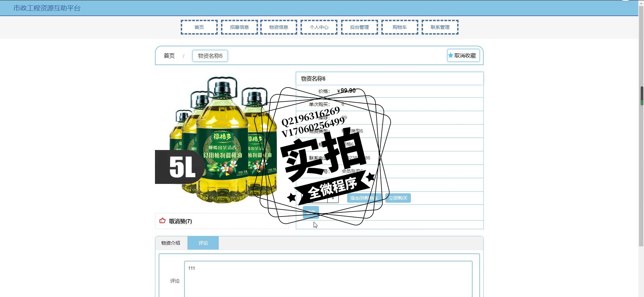Click the 价格 label
The width and height of the screenshot is (644, 297).
(x=324, y=91)
